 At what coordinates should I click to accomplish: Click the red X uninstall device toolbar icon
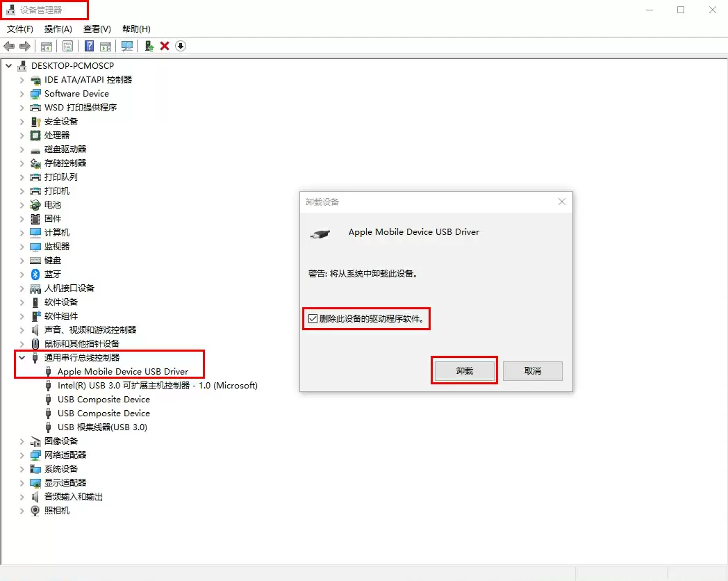tap(165, 46)
